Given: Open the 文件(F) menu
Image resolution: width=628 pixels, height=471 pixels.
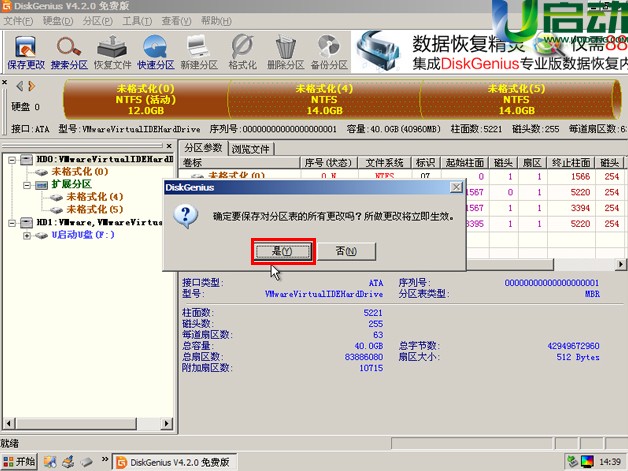Looking at the screenshot, I should click(18, 21).
